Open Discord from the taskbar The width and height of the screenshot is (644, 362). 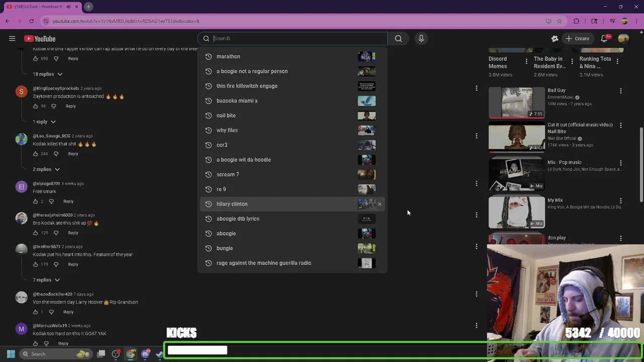[x=145, y=354]
